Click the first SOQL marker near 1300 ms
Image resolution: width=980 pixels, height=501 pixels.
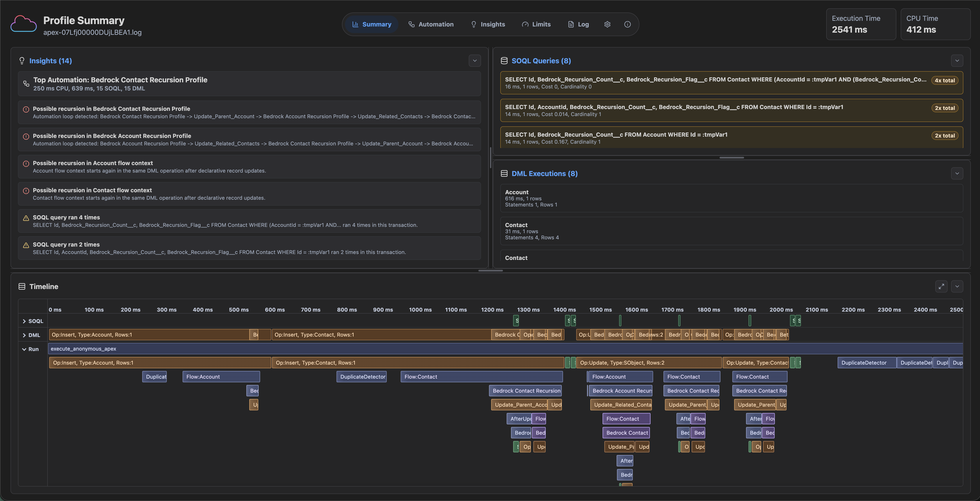pyautogui.click(x=516, y=321)
